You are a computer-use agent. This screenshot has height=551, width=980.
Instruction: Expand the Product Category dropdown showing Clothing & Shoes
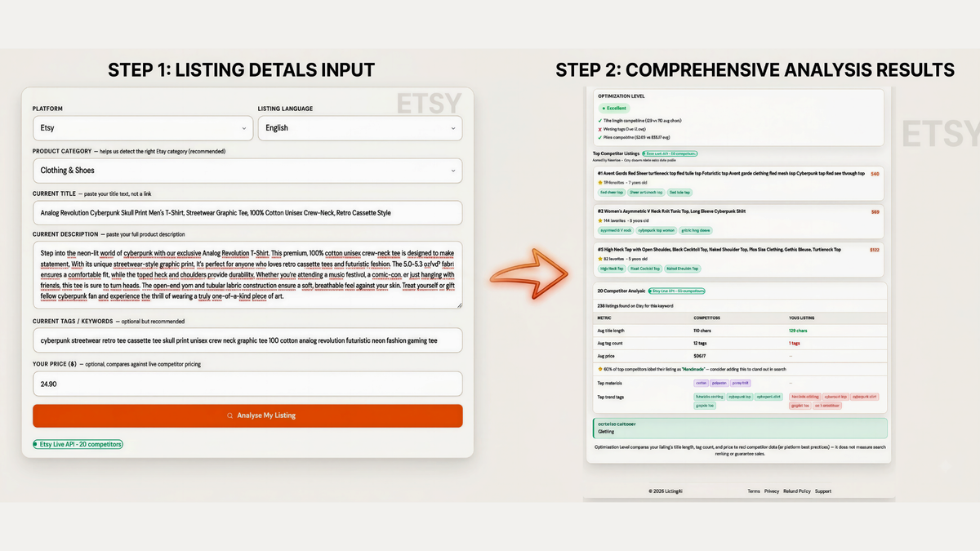(247, 171)
